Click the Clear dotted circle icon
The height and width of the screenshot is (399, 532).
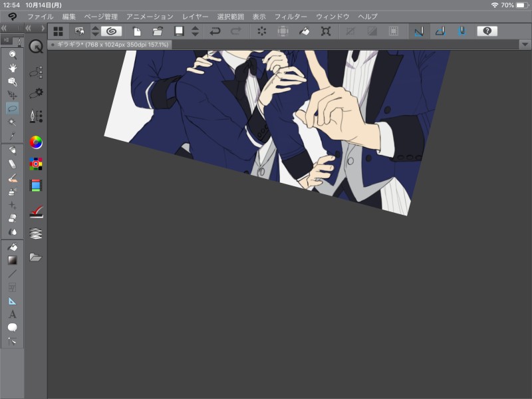point(261,31)
